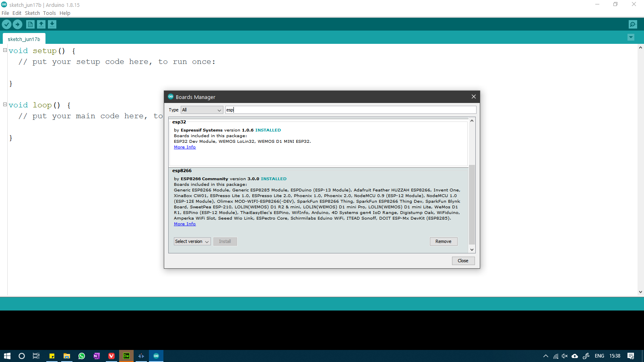The width and height of the screenshot is (644, 362).
Task: Click the OneDrive cloud tray icon
Action: click(575, 356)
